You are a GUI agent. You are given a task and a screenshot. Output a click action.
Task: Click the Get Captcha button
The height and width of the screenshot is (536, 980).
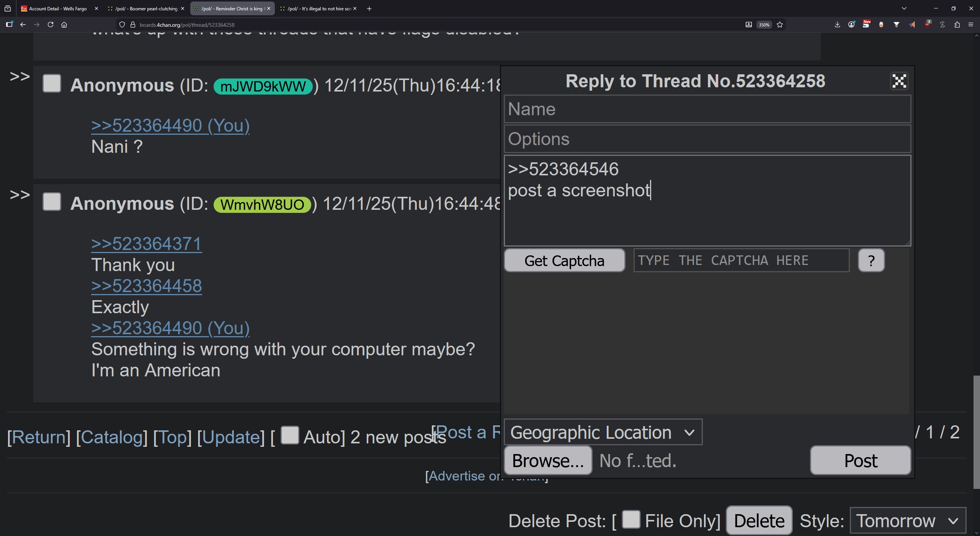(x=564, y=261)
